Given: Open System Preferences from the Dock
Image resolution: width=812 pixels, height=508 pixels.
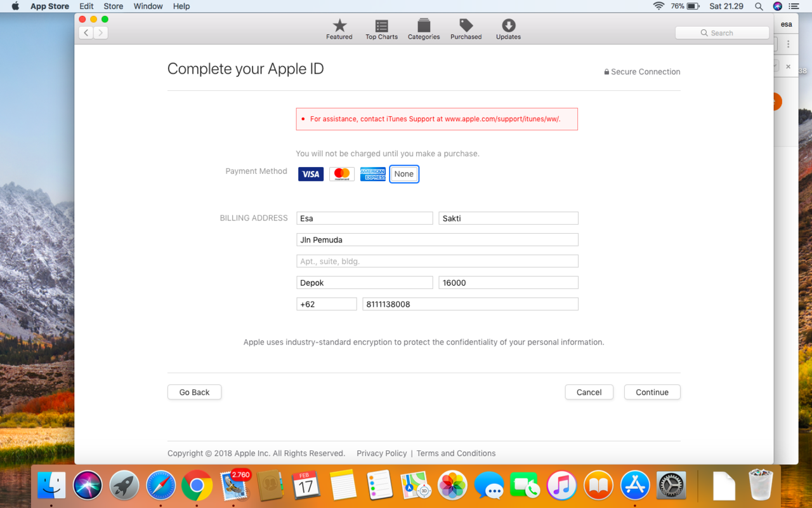Looking at the screenshot, I should click(x=671, y=486).
